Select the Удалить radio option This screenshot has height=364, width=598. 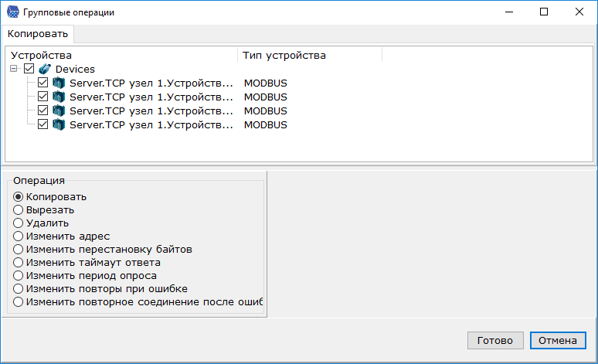[x=19, y=223]
